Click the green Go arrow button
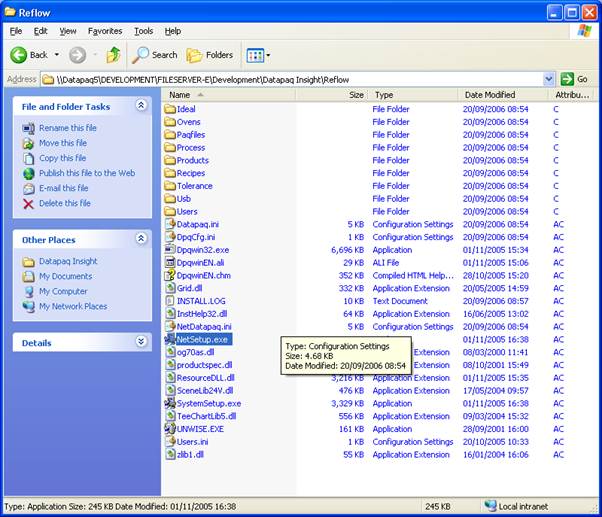602x517 pixels. pyautogui.click(x=567, y=79)
